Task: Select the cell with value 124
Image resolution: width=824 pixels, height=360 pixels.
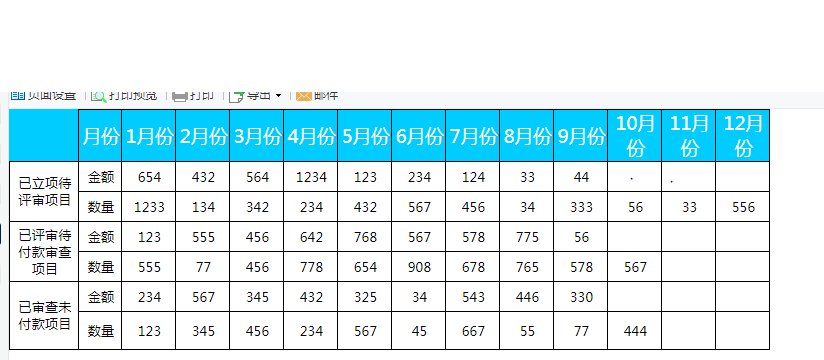Action: (473, 177)
